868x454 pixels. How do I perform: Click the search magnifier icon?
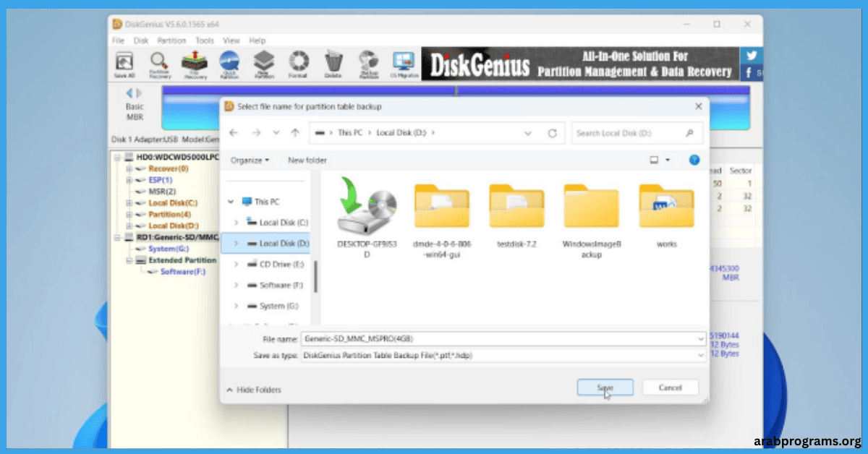click(x=690, y=133)
